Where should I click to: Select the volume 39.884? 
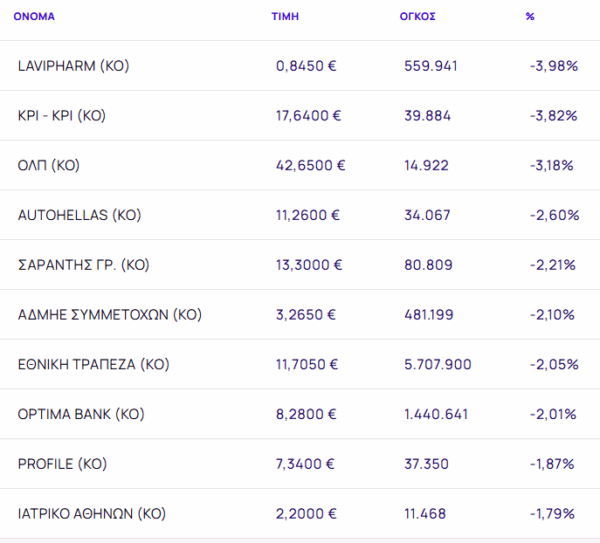tap(427, 116)
